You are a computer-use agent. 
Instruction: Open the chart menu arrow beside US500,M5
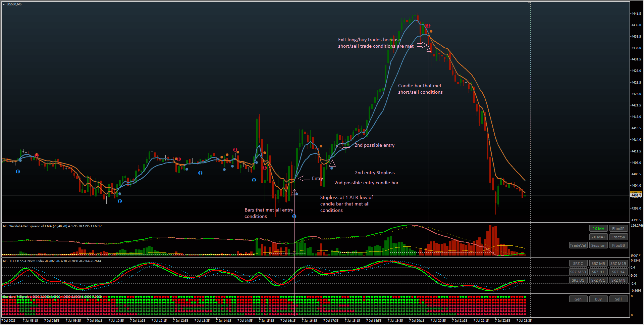click(x=4, y=4)
